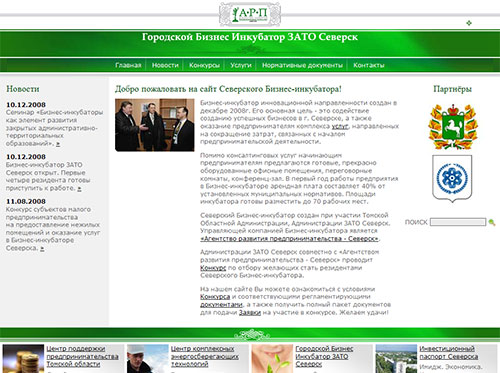Click the АРП logo at top

[x=250, y=14]
